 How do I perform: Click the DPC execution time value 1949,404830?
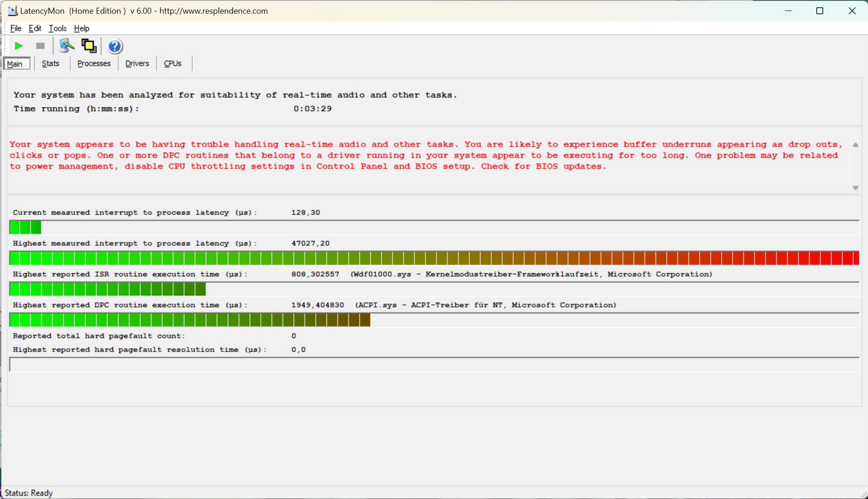pos(318,305)
